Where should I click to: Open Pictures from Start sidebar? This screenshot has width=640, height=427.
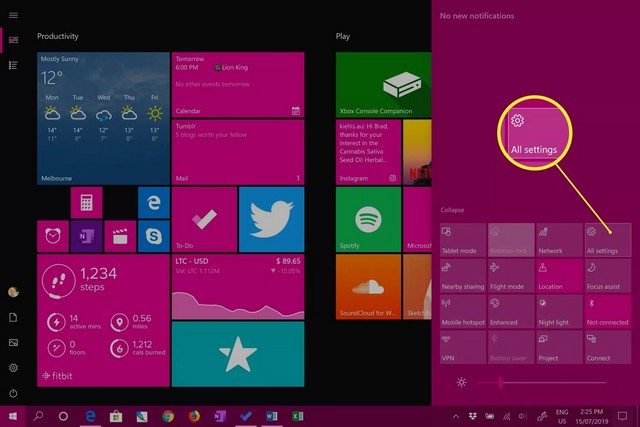click(13, 342)
